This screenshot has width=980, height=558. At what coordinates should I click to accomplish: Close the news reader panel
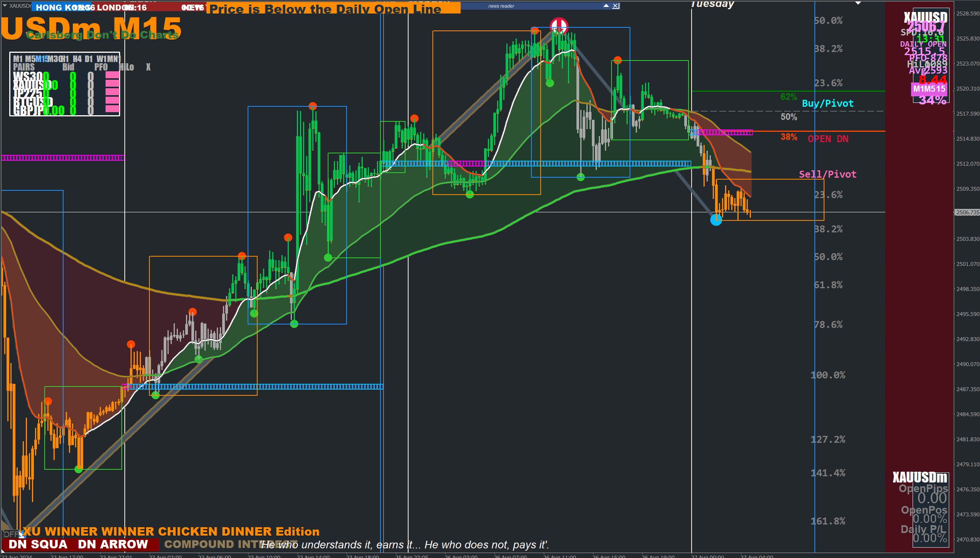tap(616, 6)
